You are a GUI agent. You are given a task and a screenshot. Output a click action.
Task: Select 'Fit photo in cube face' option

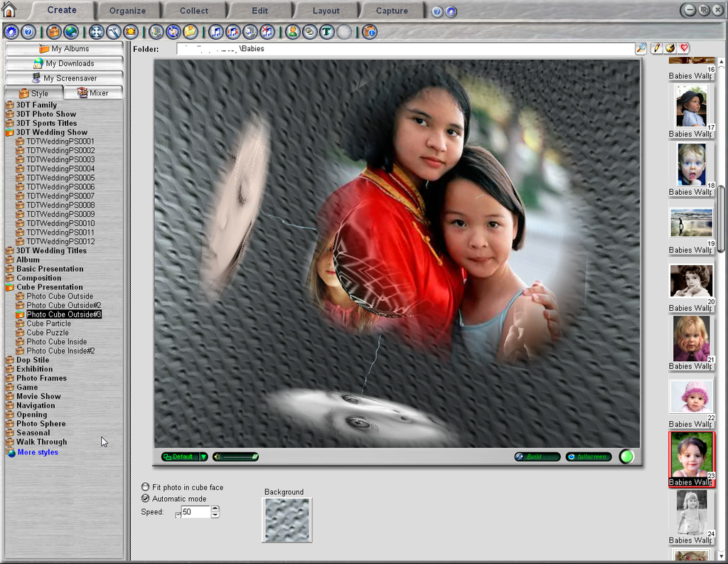(x=146, y=487)
